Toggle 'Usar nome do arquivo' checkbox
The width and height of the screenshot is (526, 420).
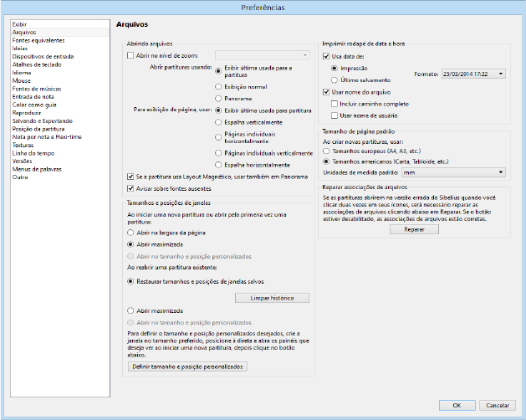326,92
